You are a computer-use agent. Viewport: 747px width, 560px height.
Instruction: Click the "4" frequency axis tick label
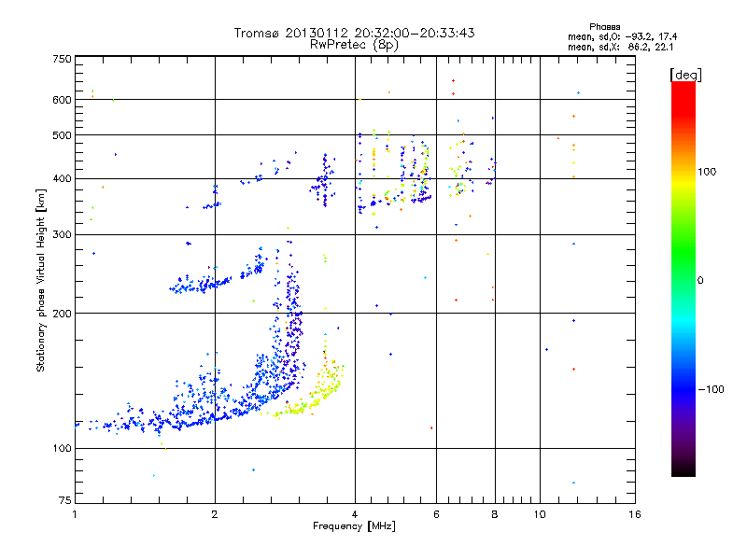(355, 514)
